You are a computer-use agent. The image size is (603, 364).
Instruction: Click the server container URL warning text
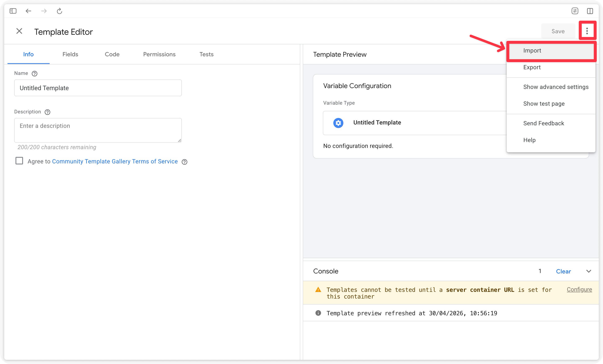click(439, 293)
